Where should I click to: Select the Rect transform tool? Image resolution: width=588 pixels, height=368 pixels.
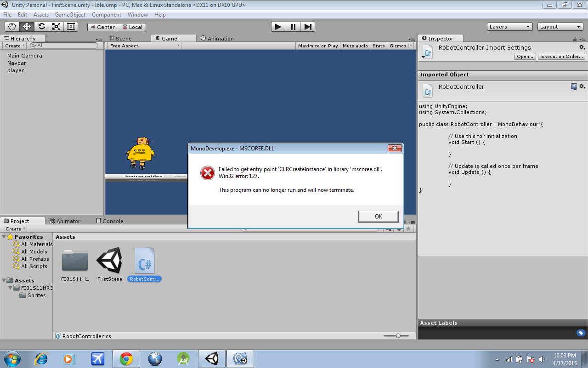click(x=71, y=27)
